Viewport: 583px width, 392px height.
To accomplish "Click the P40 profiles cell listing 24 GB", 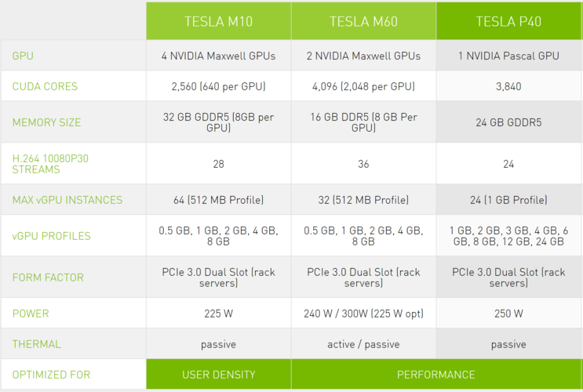I will click(508, 236).
